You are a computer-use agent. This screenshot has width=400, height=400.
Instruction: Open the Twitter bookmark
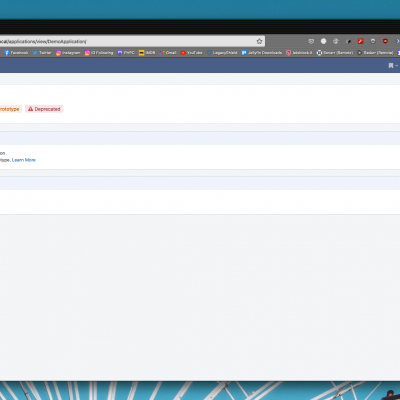(x=42, y=53)
